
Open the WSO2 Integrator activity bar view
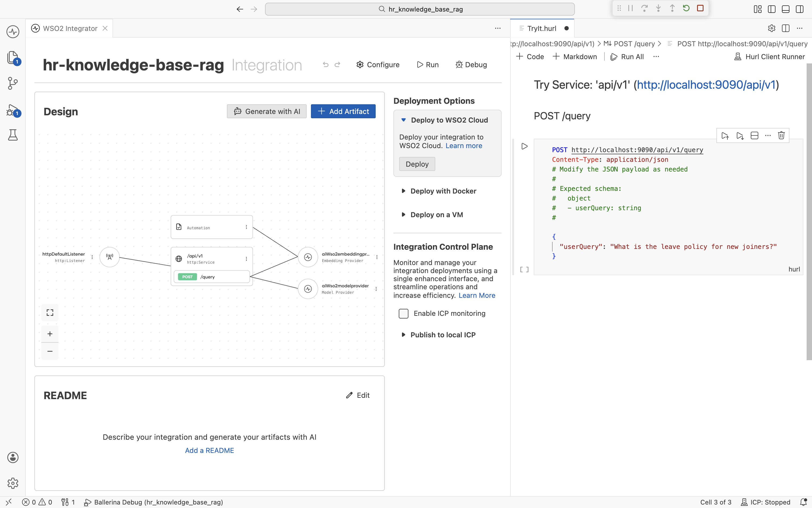point(13,32)
